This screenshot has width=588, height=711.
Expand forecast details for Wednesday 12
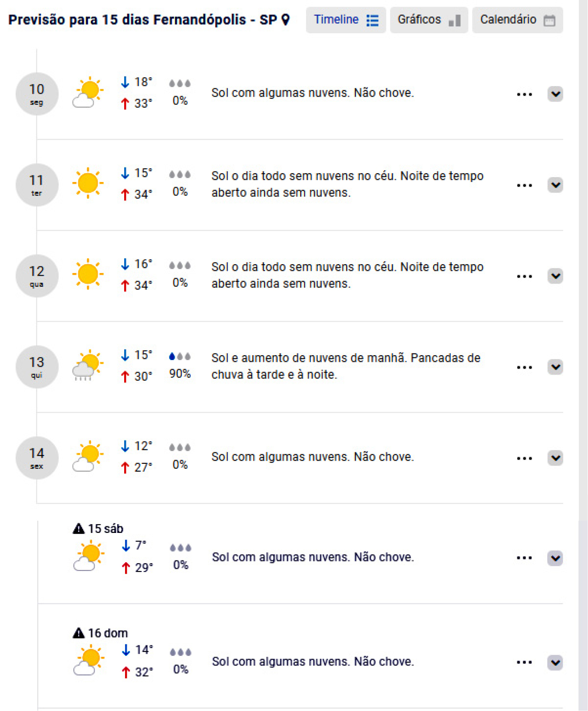click(555, 276)
